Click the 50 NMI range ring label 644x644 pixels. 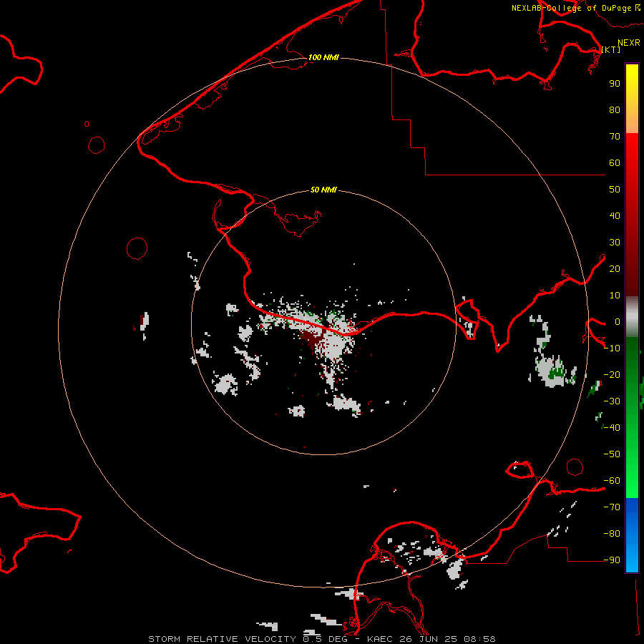[x=323, y=190]
